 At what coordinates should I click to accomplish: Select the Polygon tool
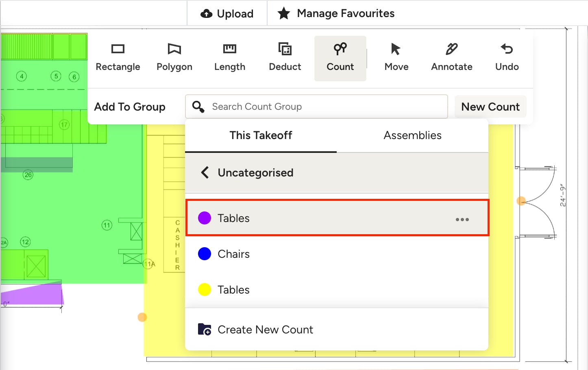[174, 58]
